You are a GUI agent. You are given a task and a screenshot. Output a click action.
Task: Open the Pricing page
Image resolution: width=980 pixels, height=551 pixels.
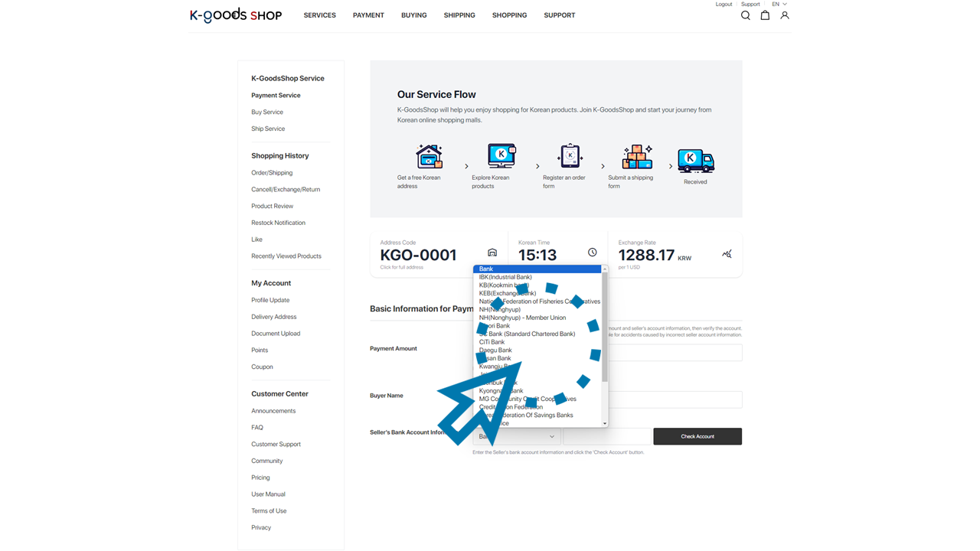(x=260, y=478)
